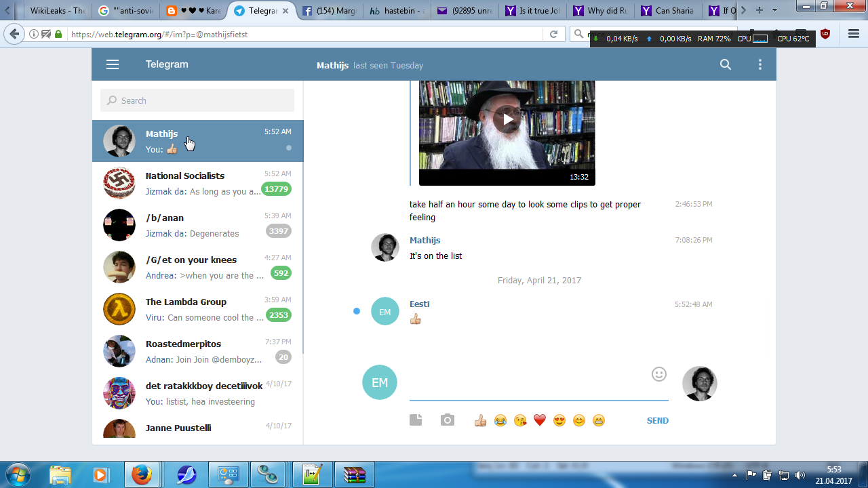This screenshot has height=488, width=868.
Task: Attach a file using the document icon
Action: pos(416,420)
